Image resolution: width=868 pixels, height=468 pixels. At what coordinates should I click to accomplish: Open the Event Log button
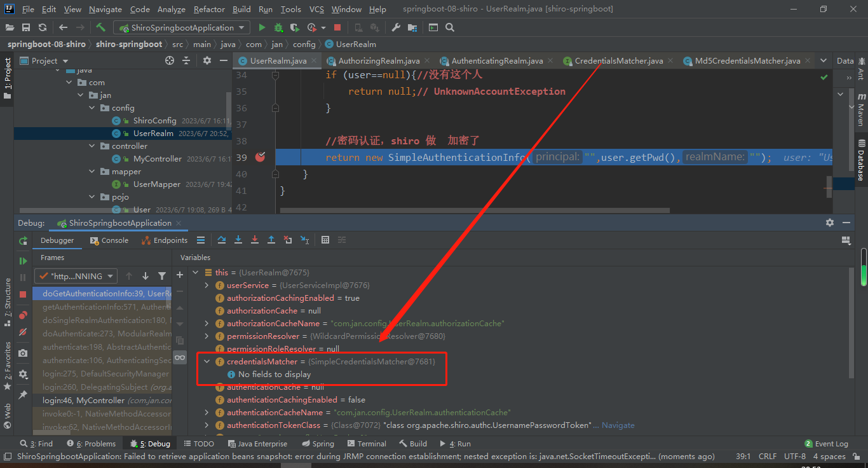point(826,444)
